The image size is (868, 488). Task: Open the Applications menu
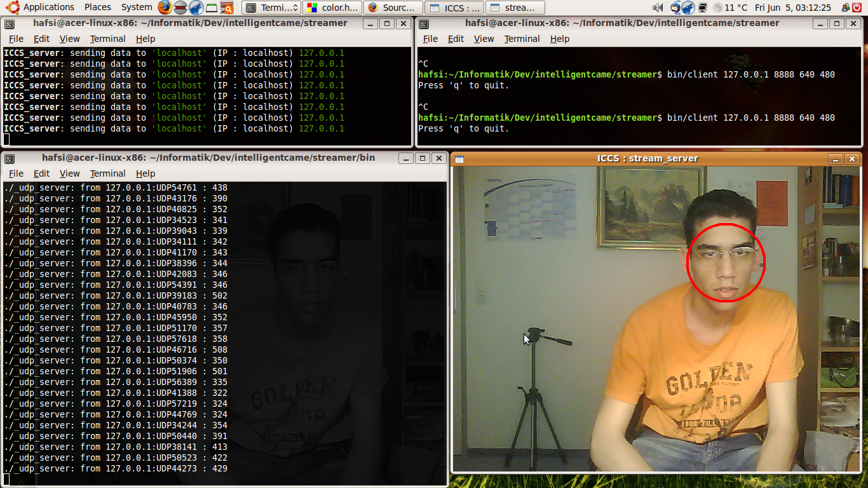[x=48, y=8]
